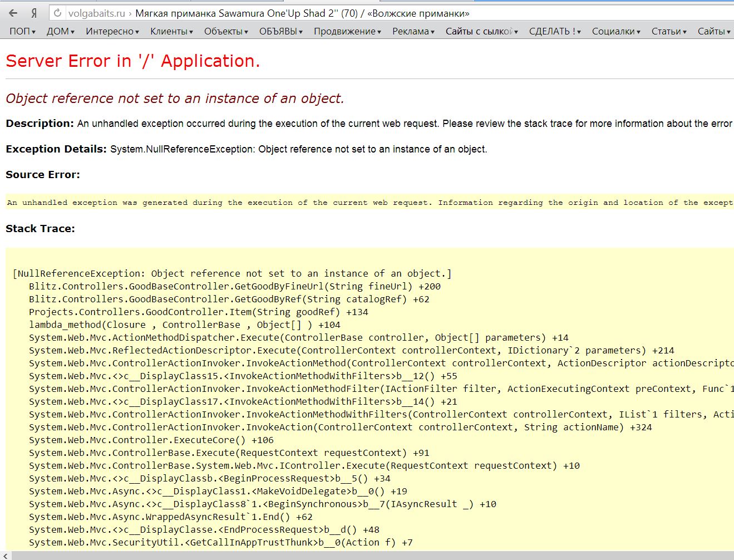Open the Интересно bookmarks dropdown

[x=112, y=32]
